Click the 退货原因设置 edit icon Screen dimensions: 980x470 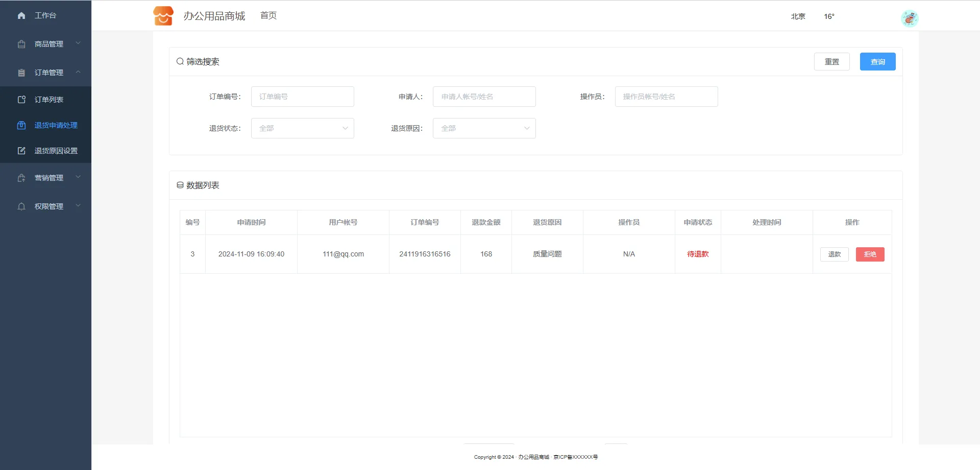pos(21,151)
